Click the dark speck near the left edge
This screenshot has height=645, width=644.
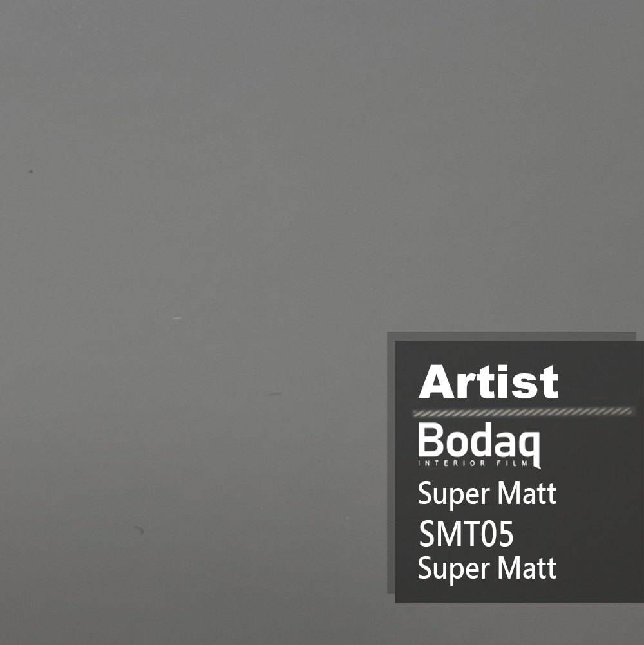tap(31, 171)
